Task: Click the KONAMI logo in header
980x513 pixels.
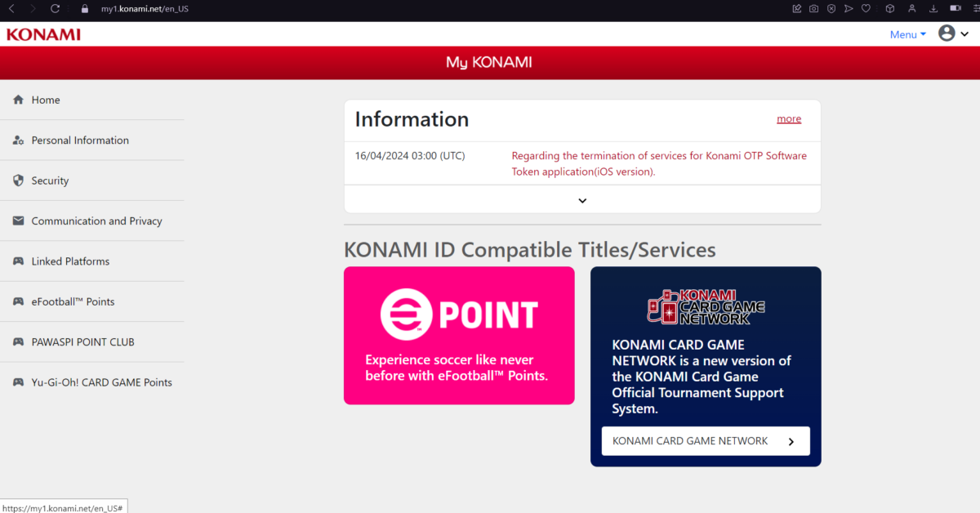Action: tap(43, 34)
